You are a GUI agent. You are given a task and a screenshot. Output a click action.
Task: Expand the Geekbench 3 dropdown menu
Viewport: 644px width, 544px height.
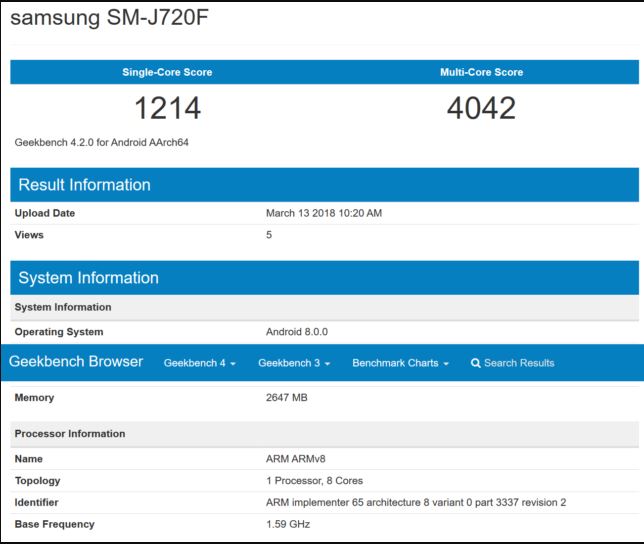click(x=294, y=363)
